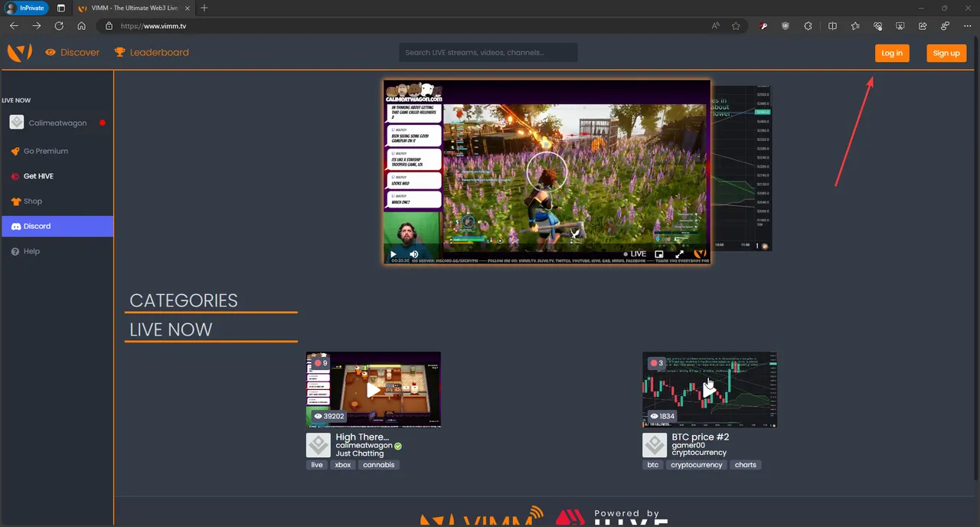
Task: Click the CATEGORIES heading
Action: click(184, 300)
